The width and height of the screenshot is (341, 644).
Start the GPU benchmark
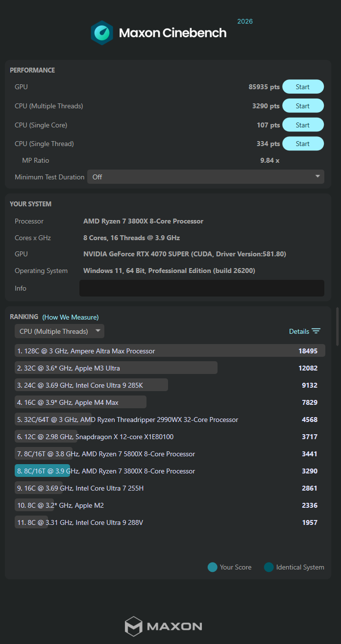tap(303, 87)
